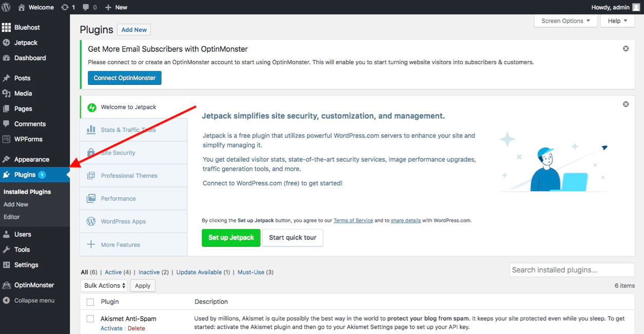Image resolution: width=644 pixels, height=334 pixels.
Task: Expand the Help dropdown tab
Action: [x=617, y=21]
